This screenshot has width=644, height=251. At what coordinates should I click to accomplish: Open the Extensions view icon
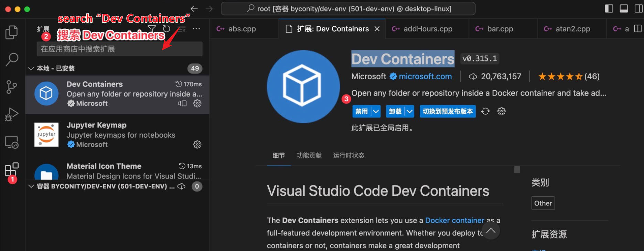(x=12, y=169)
